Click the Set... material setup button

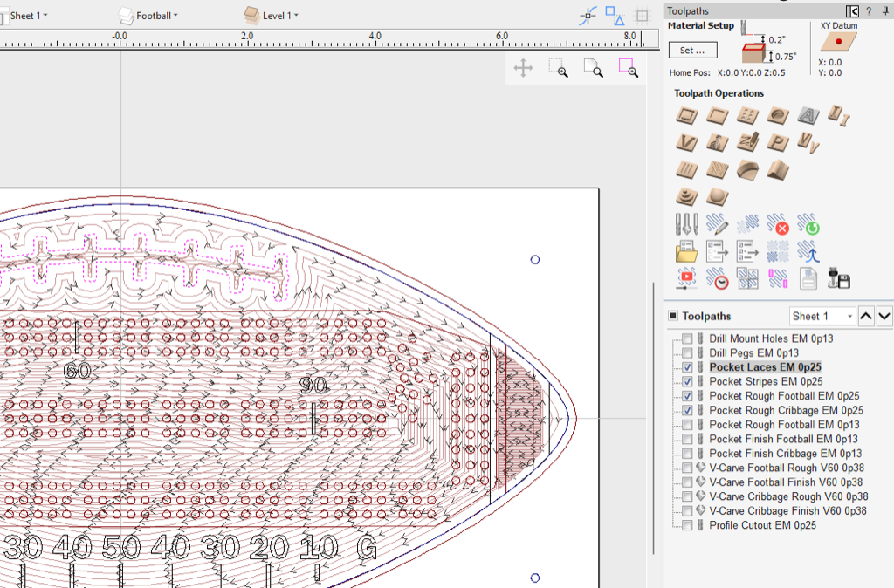pos(692,50)
